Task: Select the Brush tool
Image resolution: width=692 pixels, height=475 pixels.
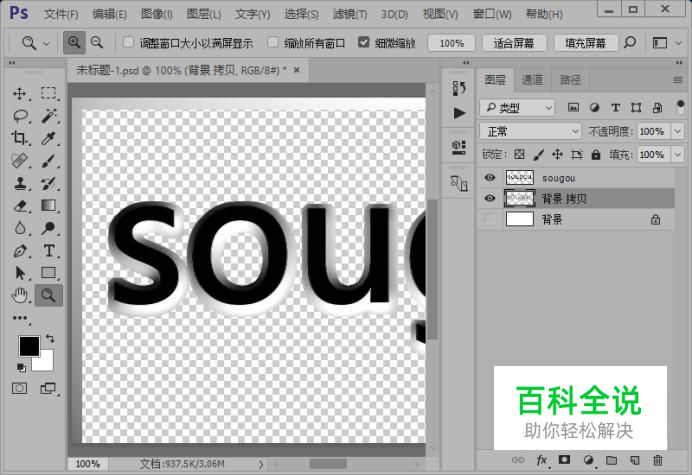Action: pyautogui.click(x=49, y=161)
